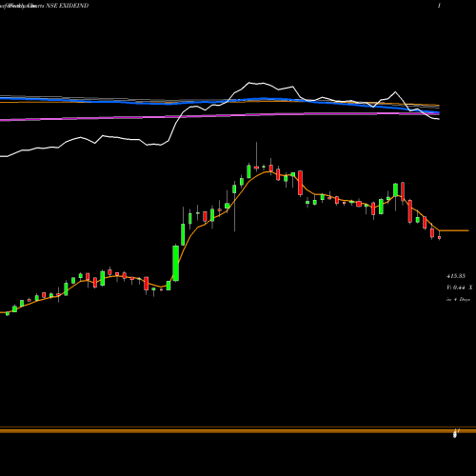Click the flat orange line extension after last candle

click(x=454, y=230)
